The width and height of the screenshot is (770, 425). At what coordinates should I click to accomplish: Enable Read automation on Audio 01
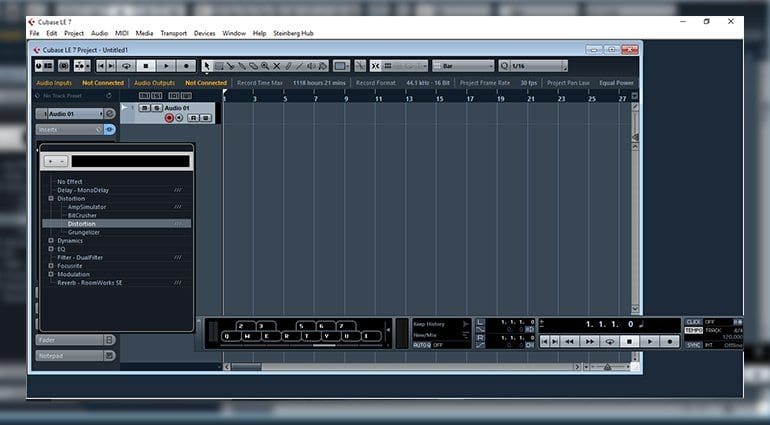pos(193,118)
